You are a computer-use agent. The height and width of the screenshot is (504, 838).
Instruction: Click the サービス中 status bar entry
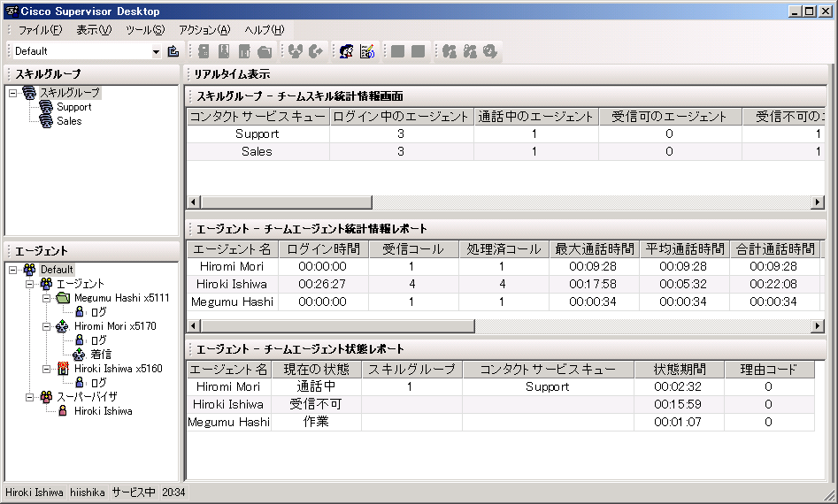point(134,493)
